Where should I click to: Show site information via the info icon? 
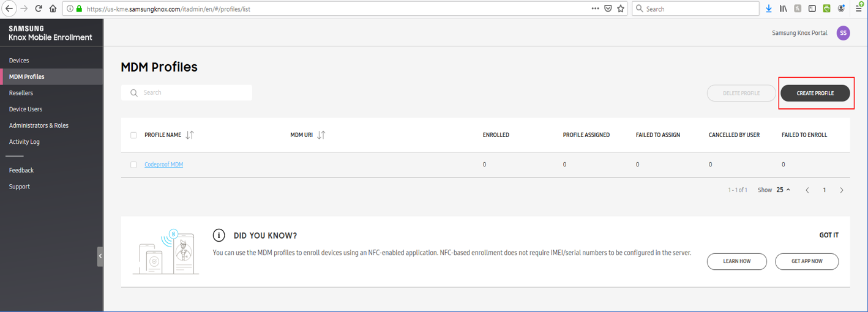[70, 9]
